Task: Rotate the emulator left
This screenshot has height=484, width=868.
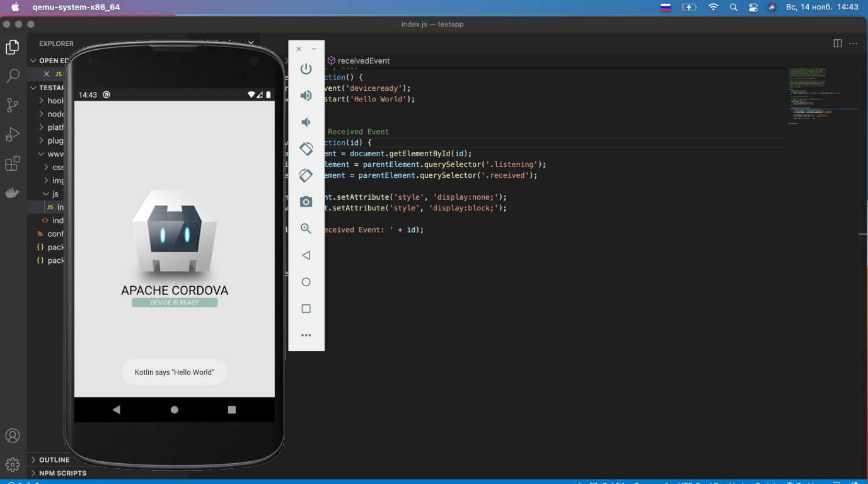Action: pos(306,149)
